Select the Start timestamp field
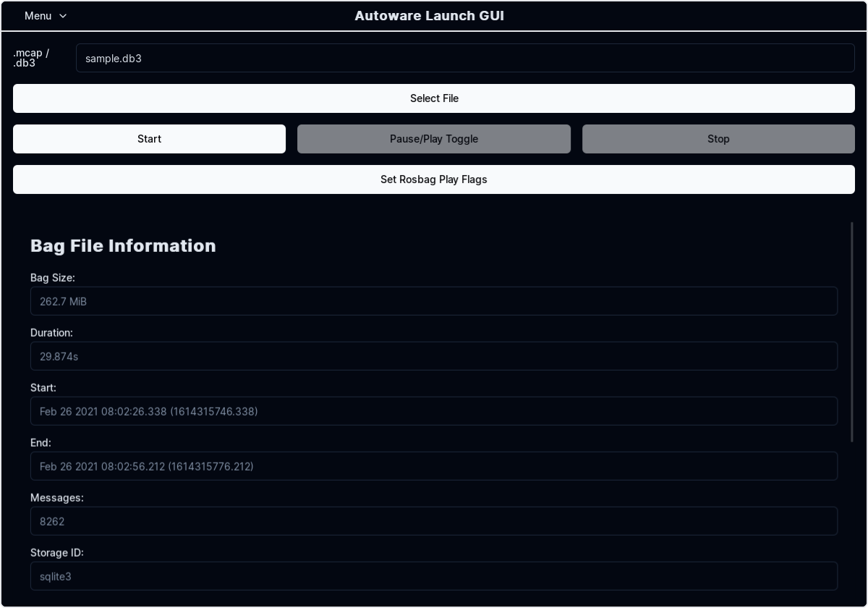This screenshot has height=608, width=868. pyautogui.click(x=434, y=411)
